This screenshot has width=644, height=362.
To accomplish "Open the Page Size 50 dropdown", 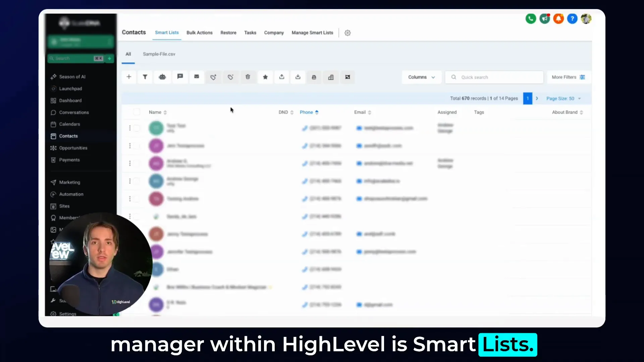I will tap(563, 99).
